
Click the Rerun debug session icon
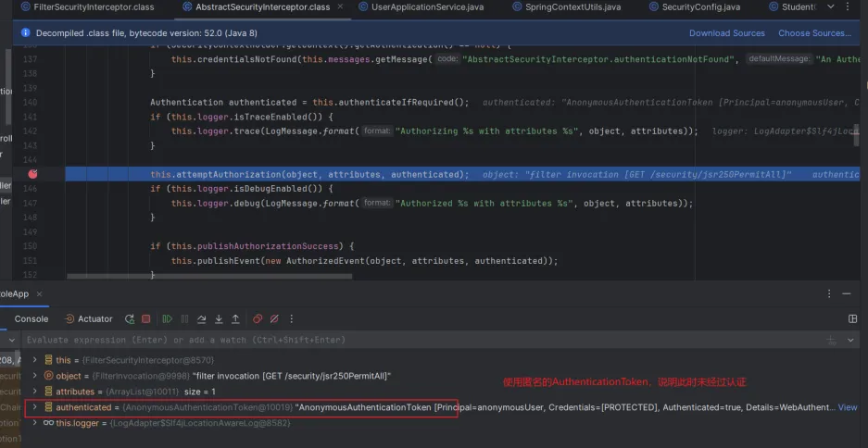(130, 319)
